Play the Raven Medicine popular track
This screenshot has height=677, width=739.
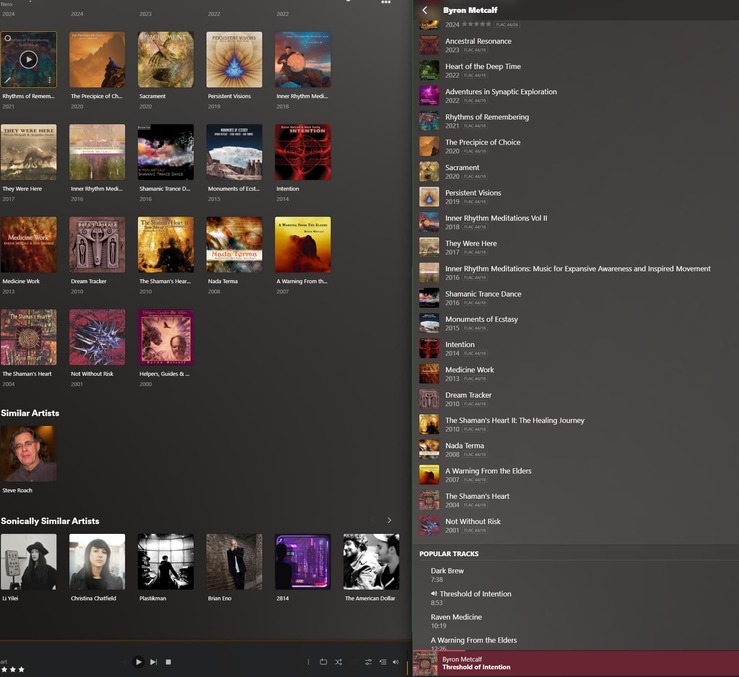(576, 621)
